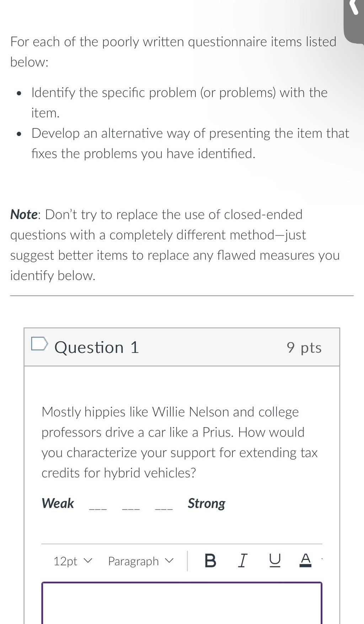Toggle Italic formatting in editor toolbar
Image resolution: width=364 pixels, height=624 pixels.
[x=242, y=561]
